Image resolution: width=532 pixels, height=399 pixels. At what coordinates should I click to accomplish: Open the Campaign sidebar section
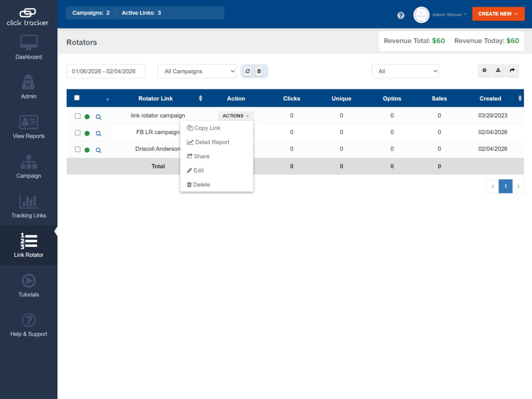(29, 166)
